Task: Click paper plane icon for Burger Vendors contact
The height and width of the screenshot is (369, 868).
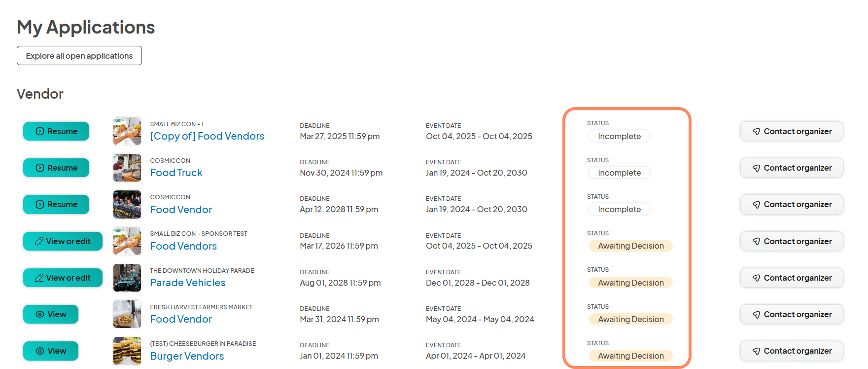Action: pyautogui.click(x=756, y=351)
